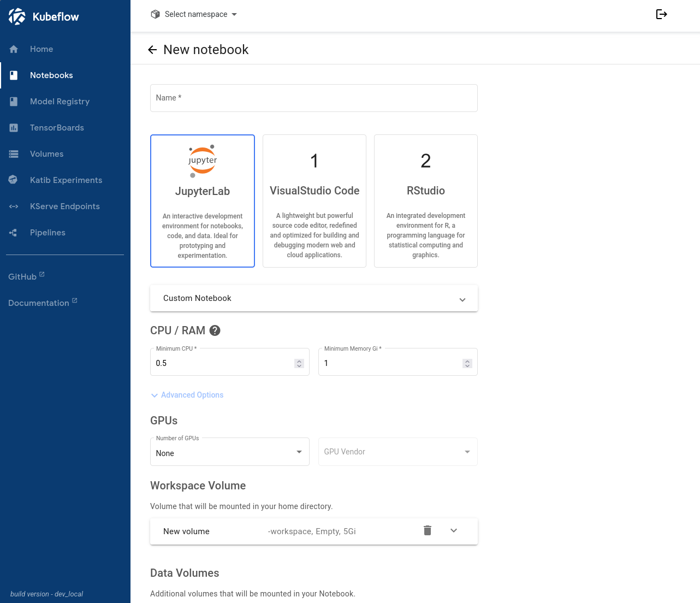Open Volumes in the sidebar
This screenshot has width=700, height=603.
pyautogui.click(x=65, y=154)
